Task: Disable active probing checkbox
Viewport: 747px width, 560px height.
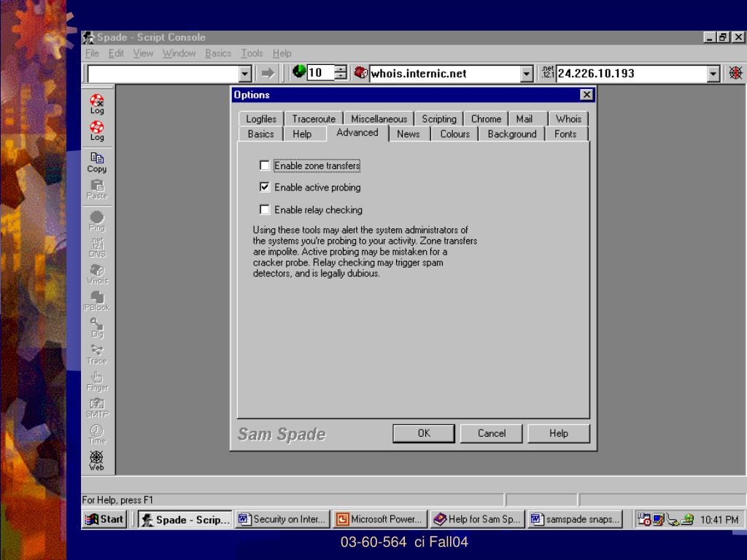Action: 265,187
